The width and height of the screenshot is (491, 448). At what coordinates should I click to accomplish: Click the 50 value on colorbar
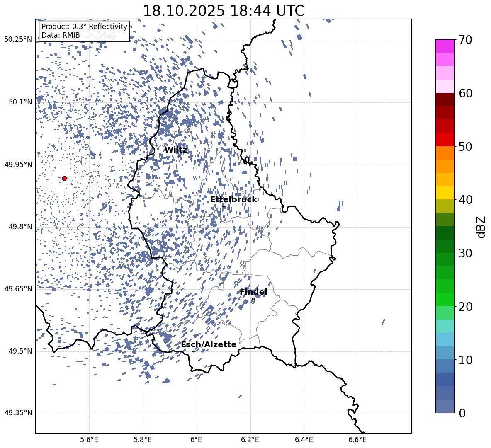point(465,147)
